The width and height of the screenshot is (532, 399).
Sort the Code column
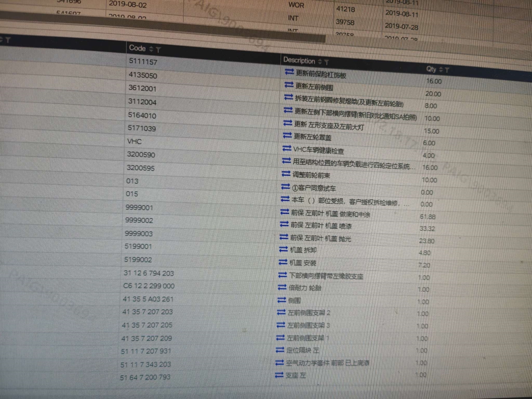pyautogui.click(x=151, y=49)
